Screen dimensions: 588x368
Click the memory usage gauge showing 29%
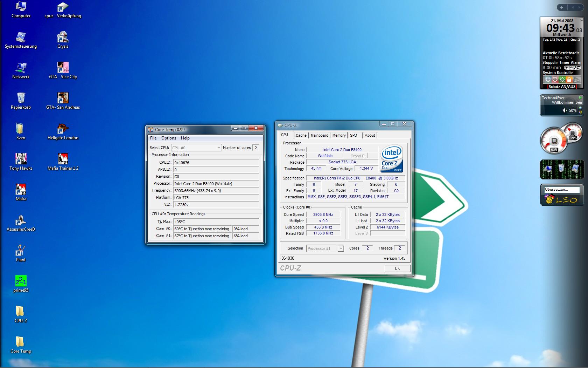click(x=573, y=133)
